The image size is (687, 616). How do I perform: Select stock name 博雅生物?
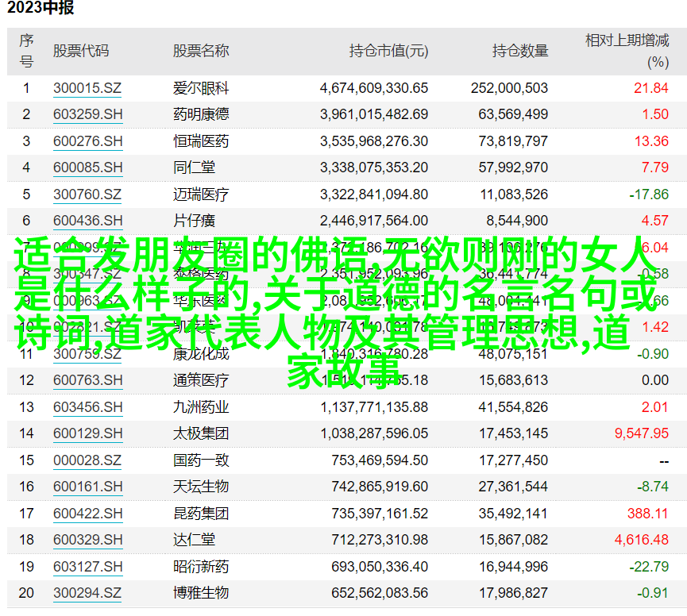201,593
